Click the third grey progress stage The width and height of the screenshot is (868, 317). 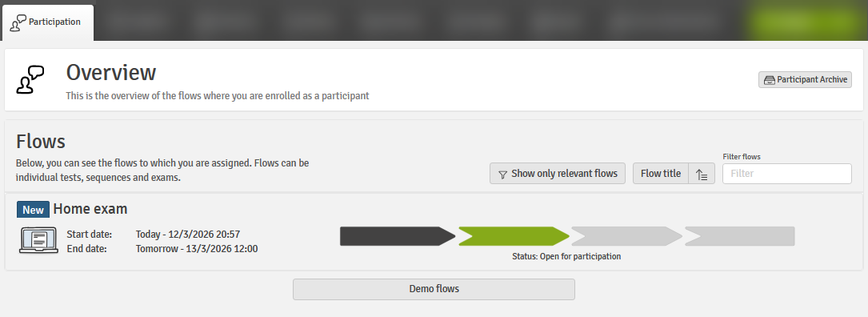click(626, 236)
